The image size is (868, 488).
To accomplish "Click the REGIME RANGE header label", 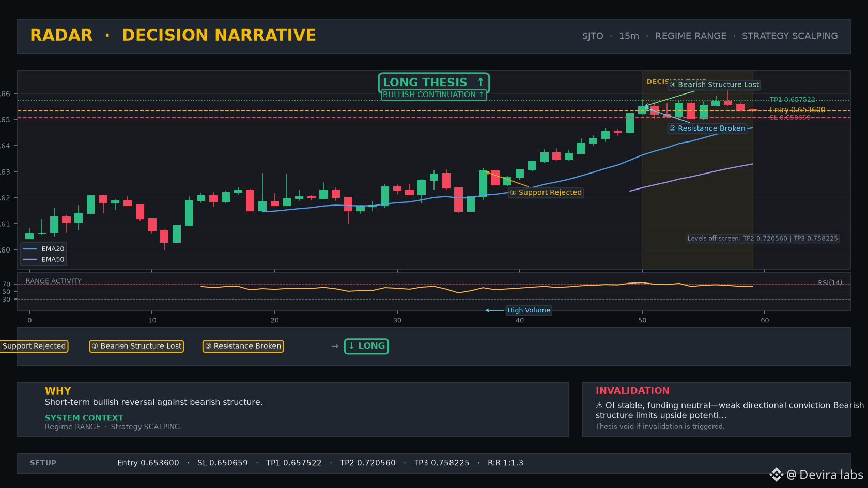I will [690, 36].
